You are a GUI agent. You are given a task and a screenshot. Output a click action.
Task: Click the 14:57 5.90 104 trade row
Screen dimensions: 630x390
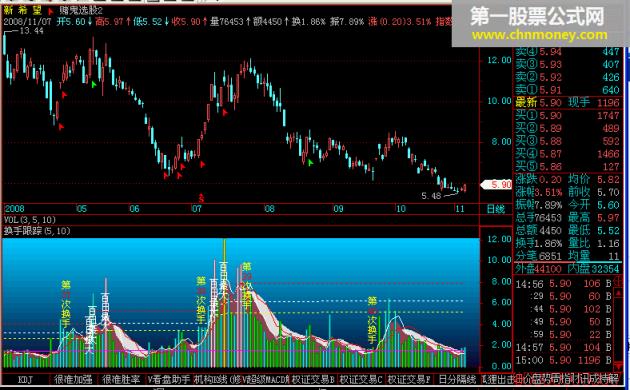[564, 347]
